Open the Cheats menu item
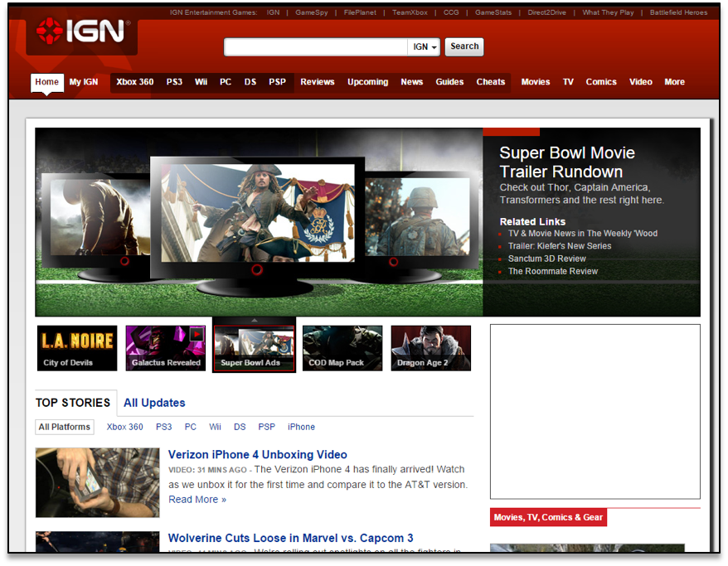The height and width of the screenshot is (566, 728). (490, 82)
